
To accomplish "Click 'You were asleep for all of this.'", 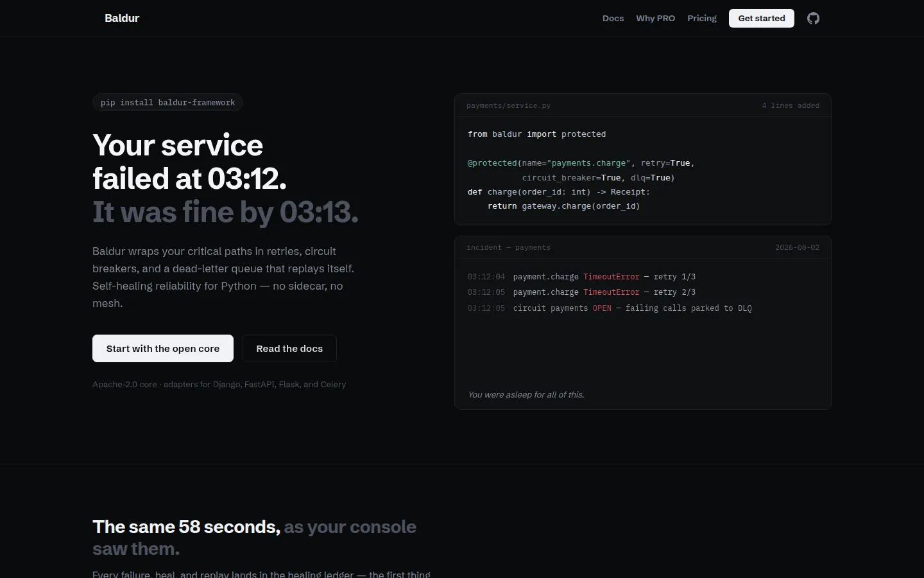I will pyautogui.click(x=526, y=394).
